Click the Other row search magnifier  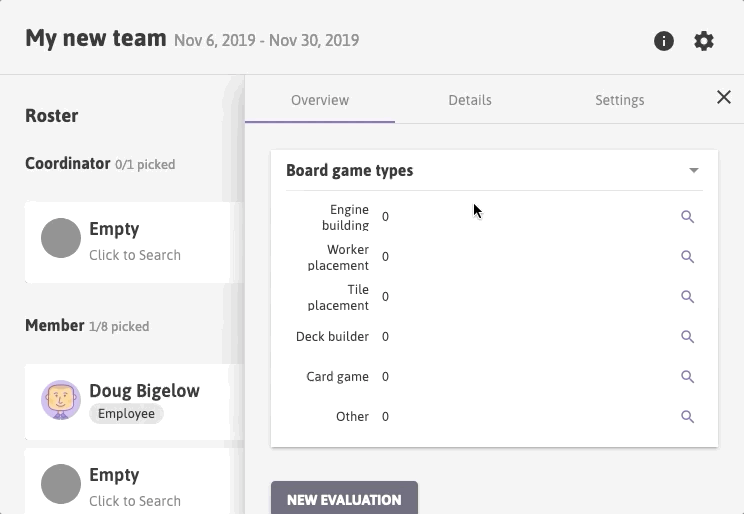[688, 417]
